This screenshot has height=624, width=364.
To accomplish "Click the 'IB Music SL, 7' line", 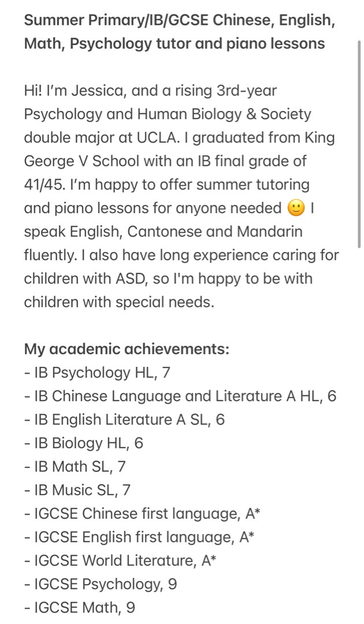I will click(77, 490).
